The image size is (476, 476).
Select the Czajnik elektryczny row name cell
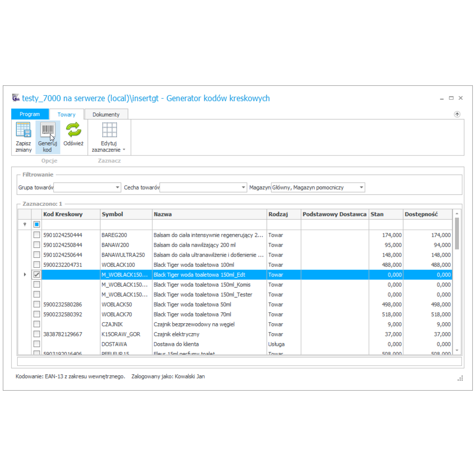pyautogui.click(x=177, y=334)
